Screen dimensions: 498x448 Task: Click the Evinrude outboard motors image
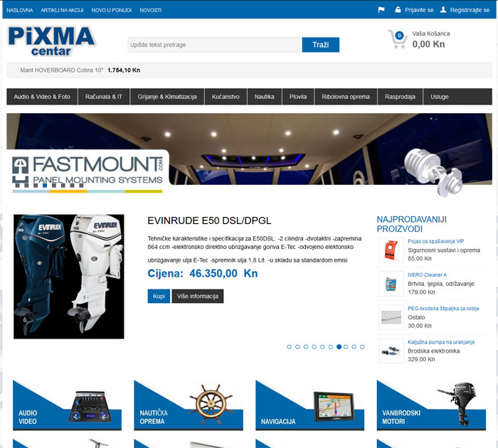[x=69, y=277]
